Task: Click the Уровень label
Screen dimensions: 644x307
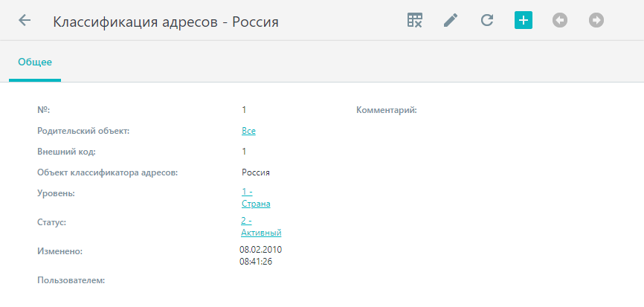Action: [x=56, y=193]
